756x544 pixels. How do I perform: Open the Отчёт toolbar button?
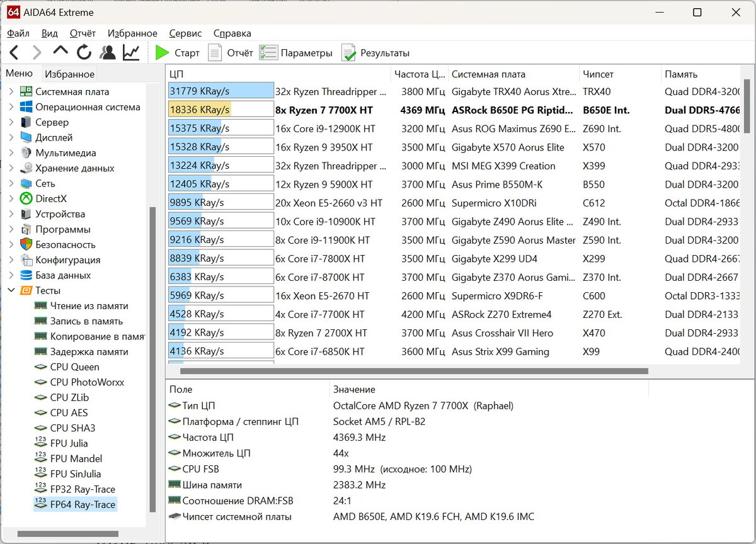coord(231,53)
